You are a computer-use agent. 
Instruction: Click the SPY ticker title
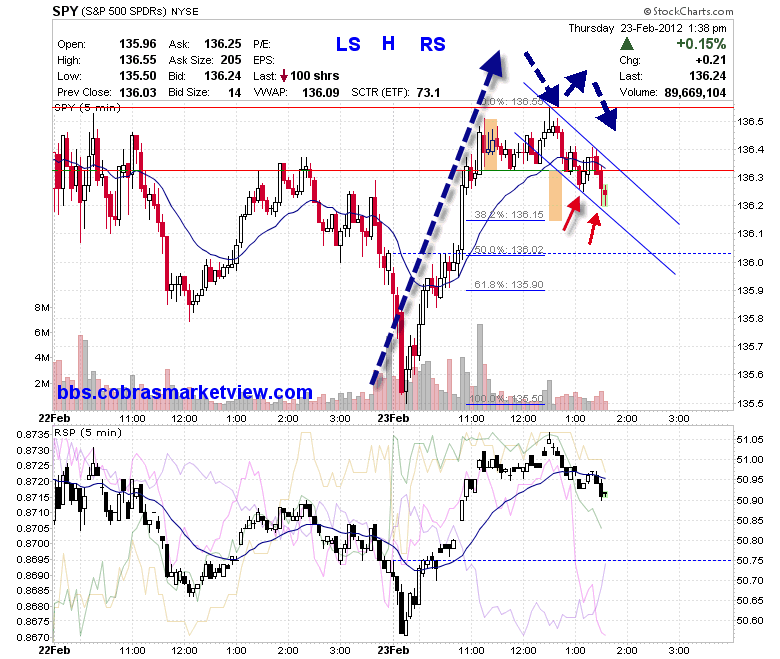[65, 11]
